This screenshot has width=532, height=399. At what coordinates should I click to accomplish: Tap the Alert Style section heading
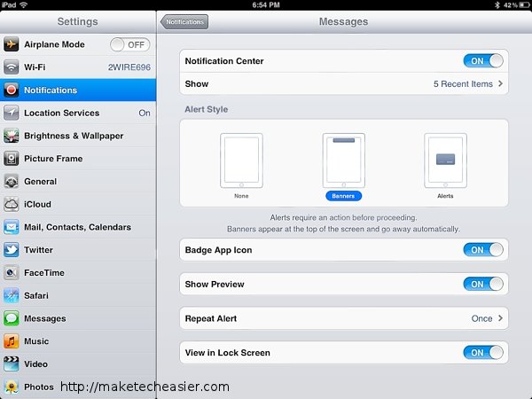click(207, 109)
